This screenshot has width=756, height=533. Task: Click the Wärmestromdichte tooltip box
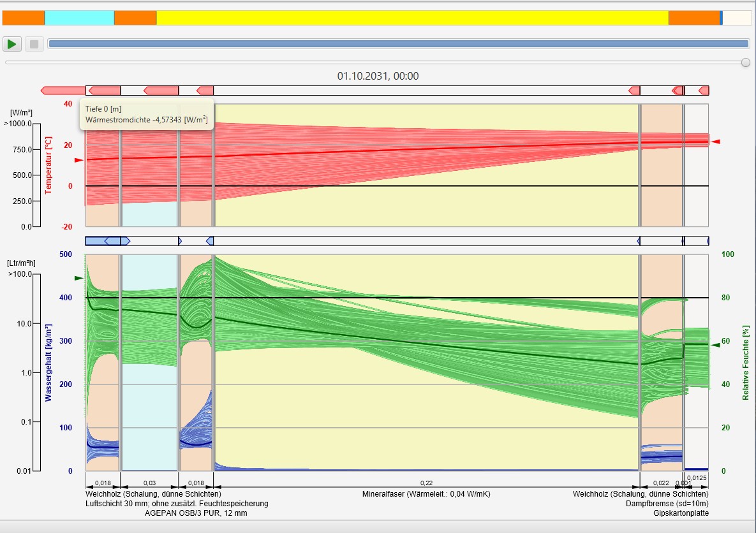pyautogui.click(x=146, y=114)
